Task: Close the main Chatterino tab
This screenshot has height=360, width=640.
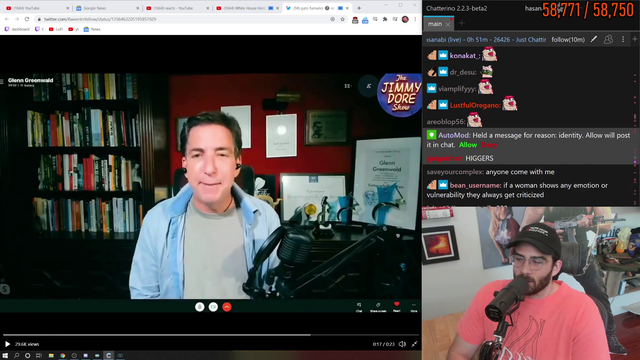Action: coord(448,24)
